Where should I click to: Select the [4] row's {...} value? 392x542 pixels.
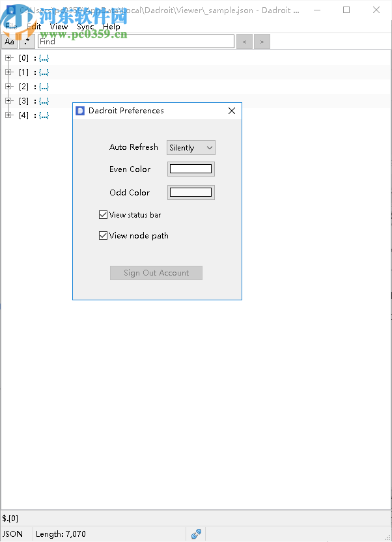[44, 115]
